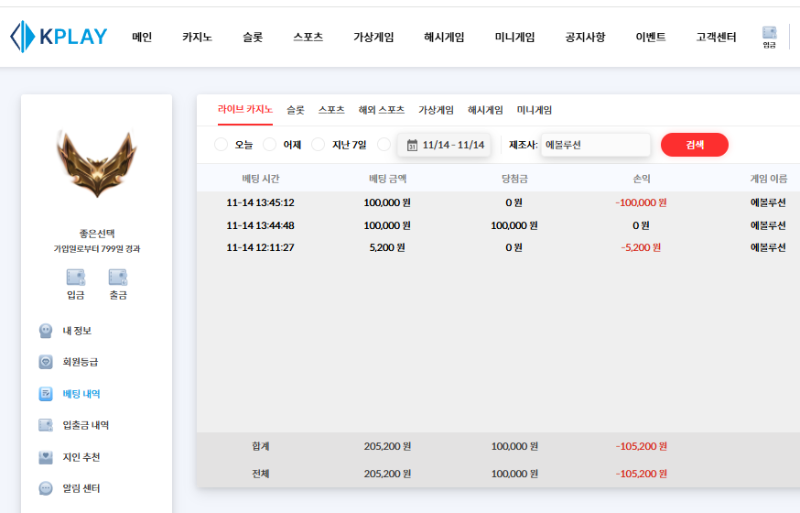
Task: Switch to the 해외 스포츠 tab
Action: (381, 110)
